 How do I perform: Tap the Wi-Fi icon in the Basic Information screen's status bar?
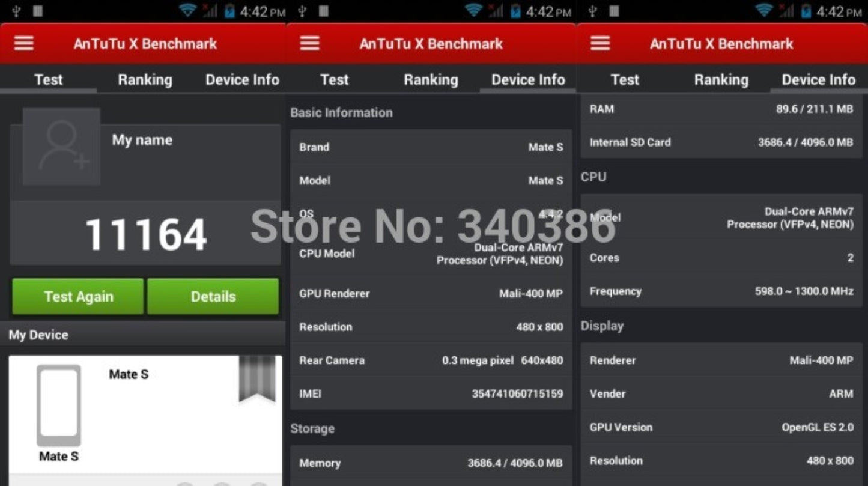[473, 11]
